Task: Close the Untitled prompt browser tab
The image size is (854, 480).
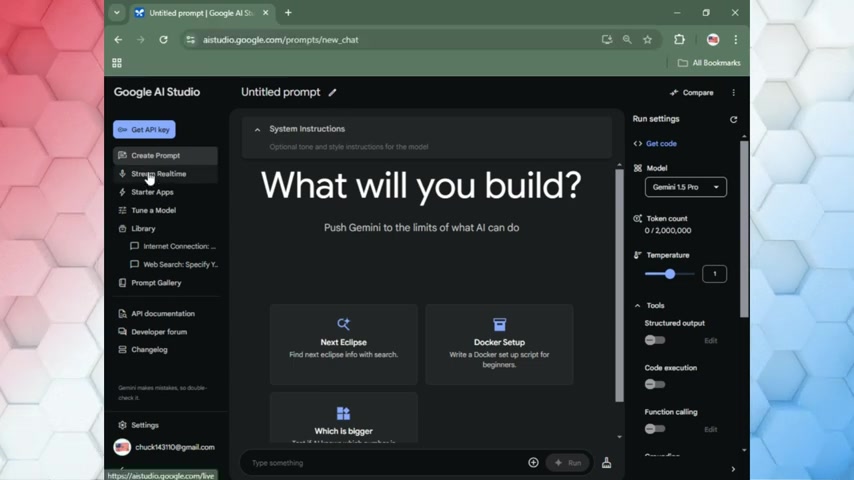Action: click(x=265, y=13)
